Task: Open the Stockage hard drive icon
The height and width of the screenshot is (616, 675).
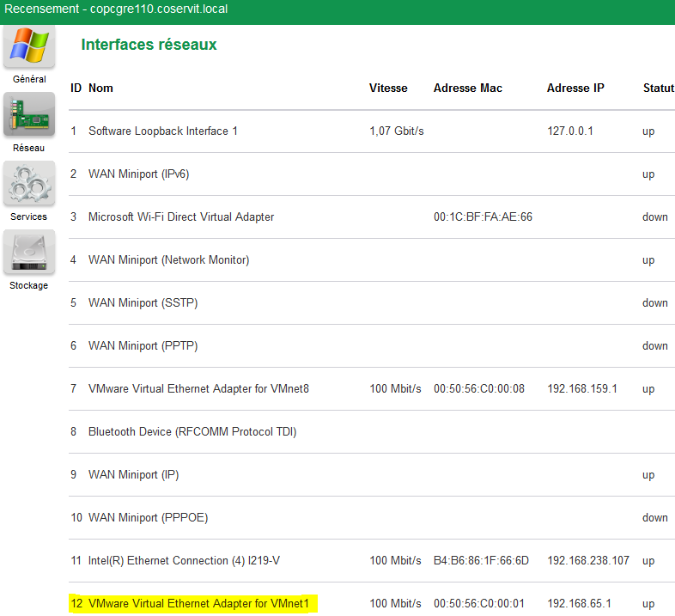Action: click(29, 252)
